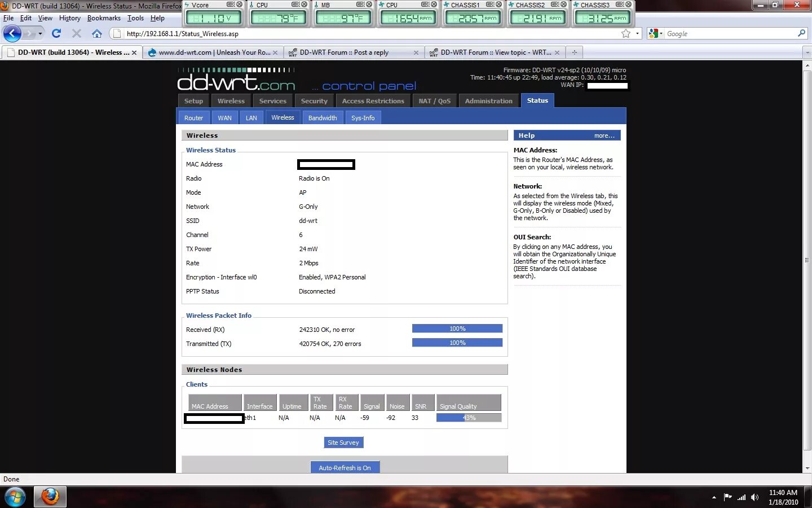Open the Tools menu

(x=135, y=18)
